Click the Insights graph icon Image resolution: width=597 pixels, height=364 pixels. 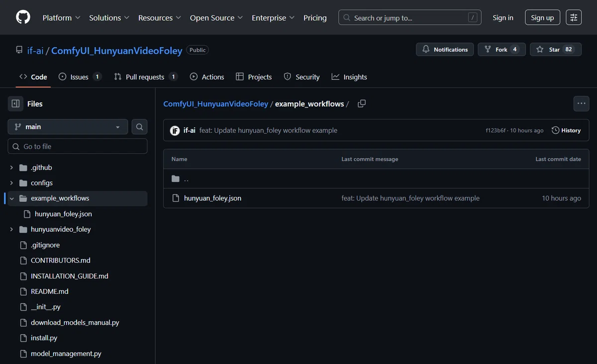click(x=335, y=77)
